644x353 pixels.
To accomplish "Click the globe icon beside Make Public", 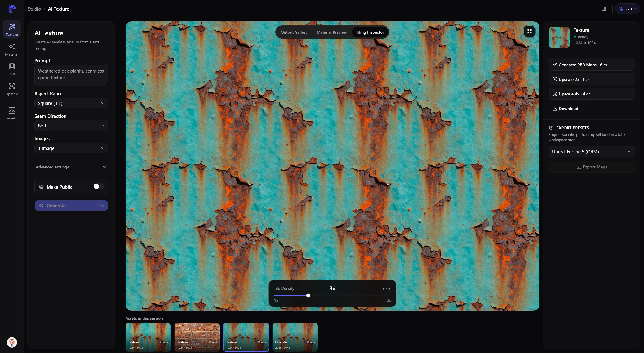I will pos(41,187).
